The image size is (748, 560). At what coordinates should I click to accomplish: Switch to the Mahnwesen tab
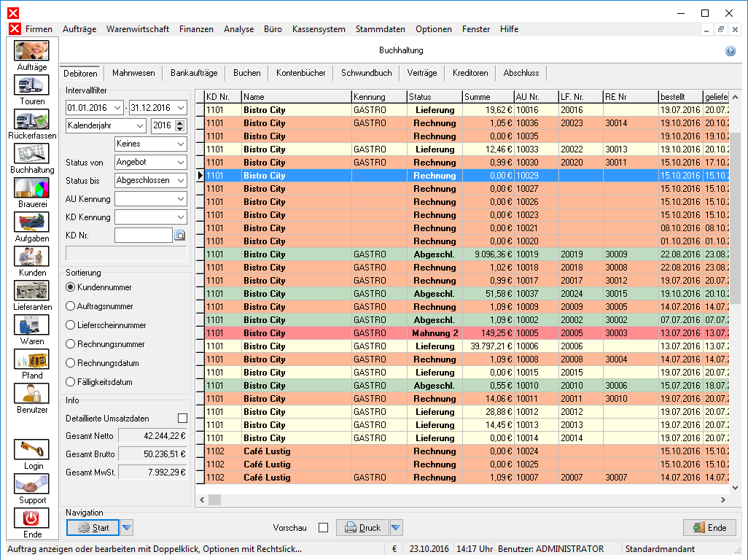click(133, 73)
